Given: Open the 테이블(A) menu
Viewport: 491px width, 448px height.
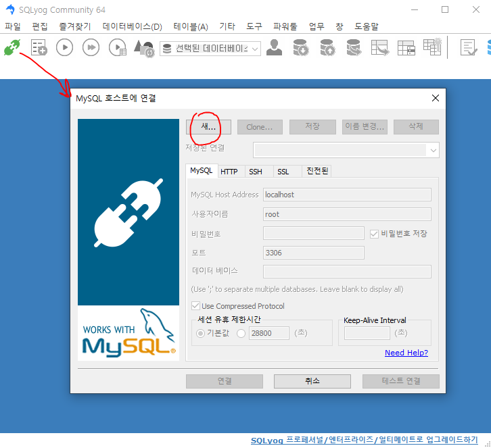Looking at the screenshot, I should point(191,26).
